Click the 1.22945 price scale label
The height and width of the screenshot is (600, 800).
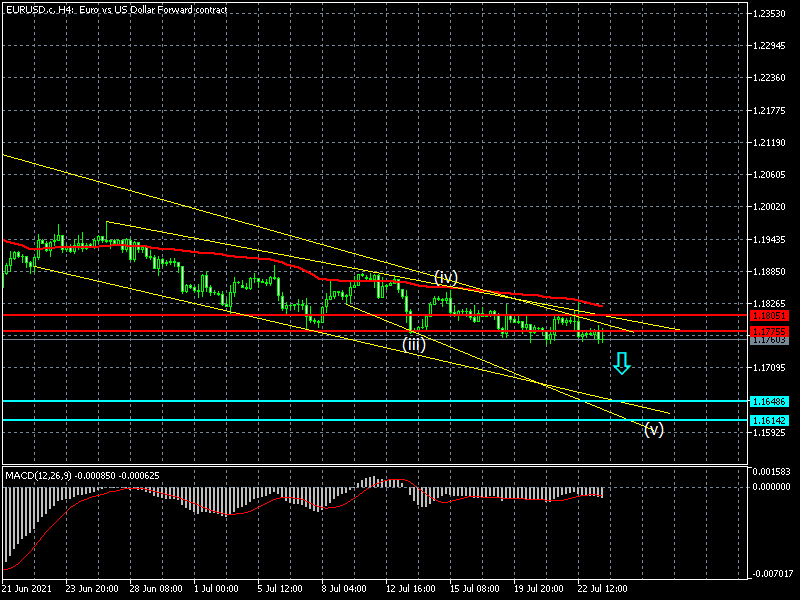coord(769,46)
